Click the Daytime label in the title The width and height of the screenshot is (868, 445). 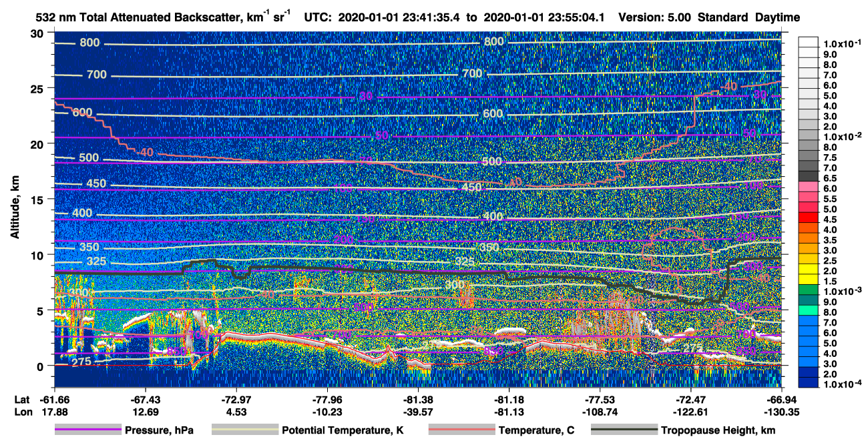pos(777,17)
